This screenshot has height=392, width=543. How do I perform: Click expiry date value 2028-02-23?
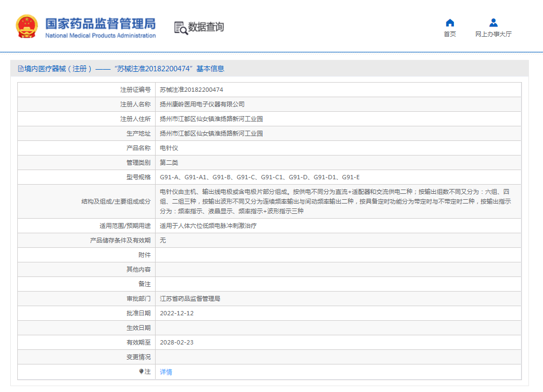[177, 342]
